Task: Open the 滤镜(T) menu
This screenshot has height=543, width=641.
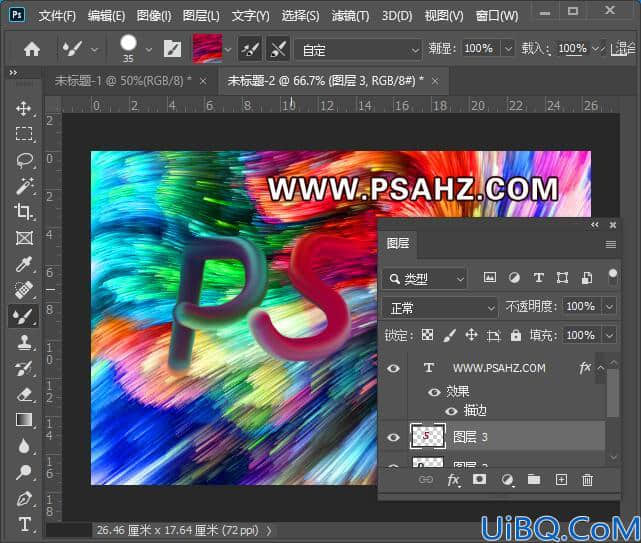Action: (350, 16)
